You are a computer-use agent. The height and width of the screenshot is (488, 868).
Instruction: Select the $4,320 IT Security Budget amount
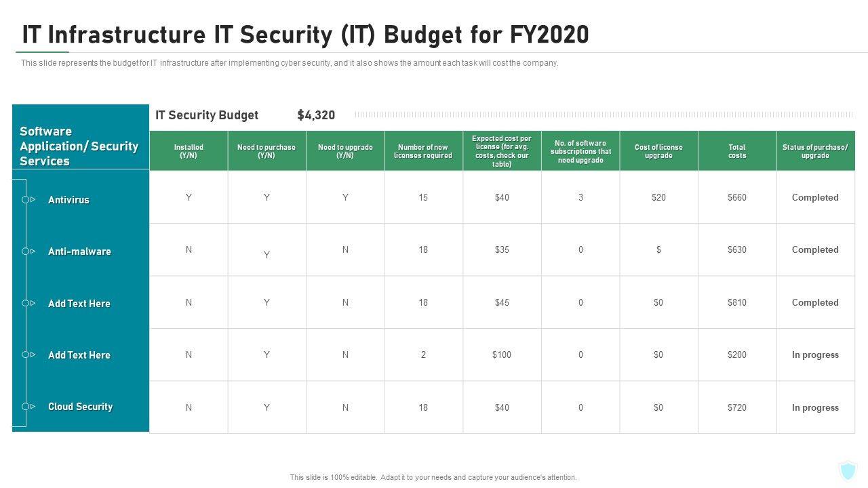point(316,115)
